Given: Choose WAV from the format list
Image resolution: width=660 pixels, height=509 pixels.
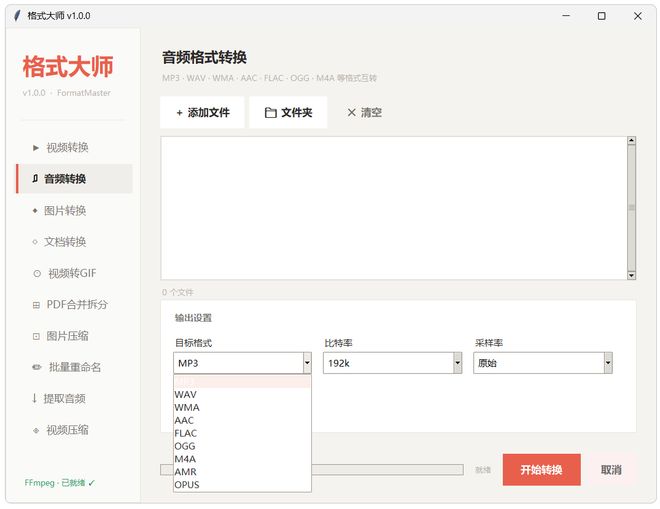Looking at the screenshot, I should pyautogui.click(x=242, y=394).
